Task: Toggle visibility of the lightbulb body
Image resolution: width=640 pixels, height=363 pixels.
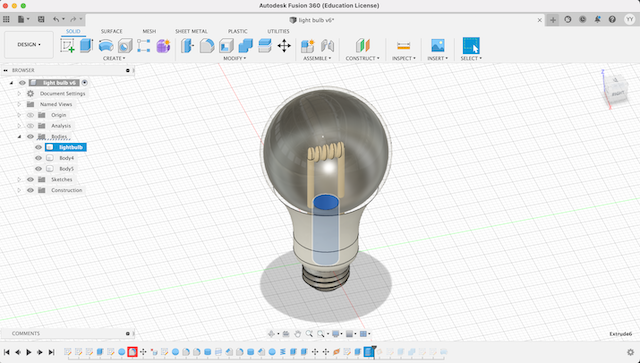Action: (x=38, y=147)
